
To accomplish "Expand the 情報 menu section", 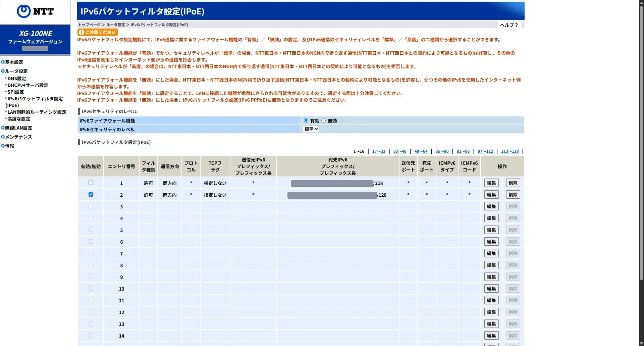I will point(9,146).
